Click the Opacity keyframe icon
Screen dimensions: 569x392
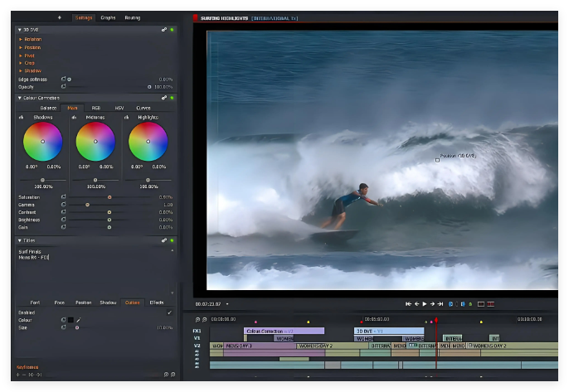[64, 86]
